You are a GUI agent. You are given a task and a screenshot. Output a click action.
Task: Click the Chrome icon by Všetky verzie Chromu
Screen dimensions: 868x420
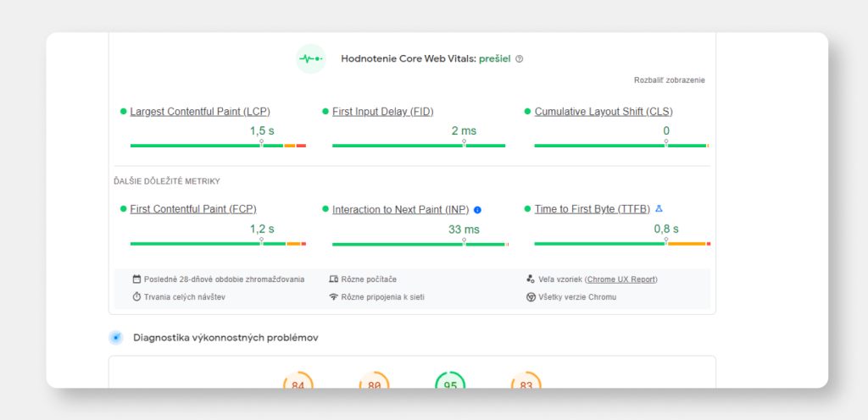click(531, 297)
